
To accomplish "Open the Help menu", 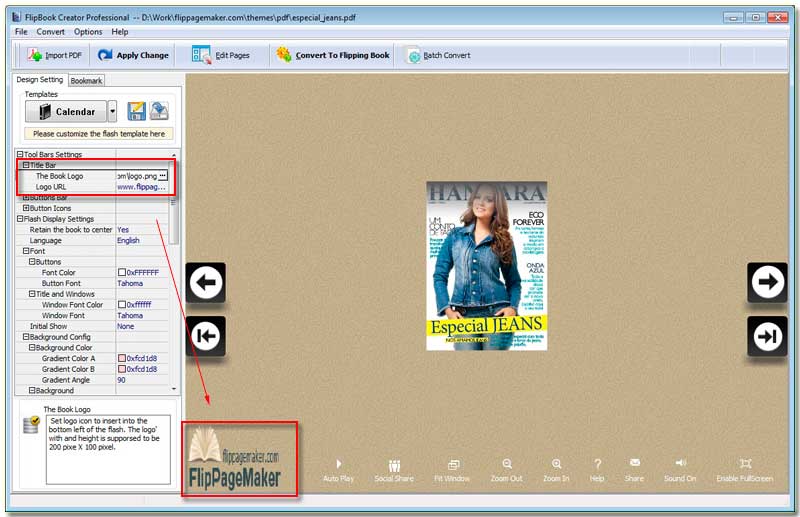I will point(120,32).
